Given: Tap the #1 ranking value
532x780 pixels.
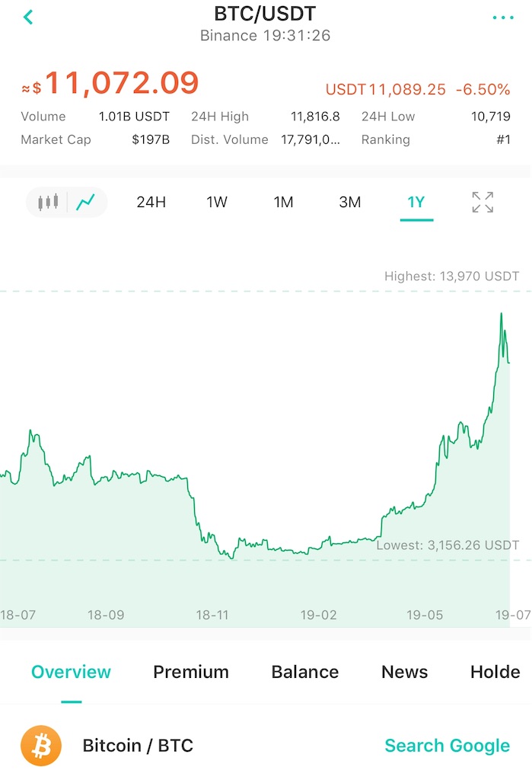Looking at the screenshot, I should [x=503, y=140].
